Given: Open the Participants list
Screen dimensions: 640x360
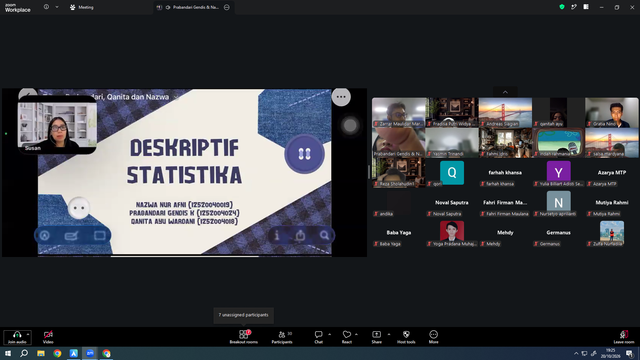Looking at the screenshot, I should (x=282, y=337).
